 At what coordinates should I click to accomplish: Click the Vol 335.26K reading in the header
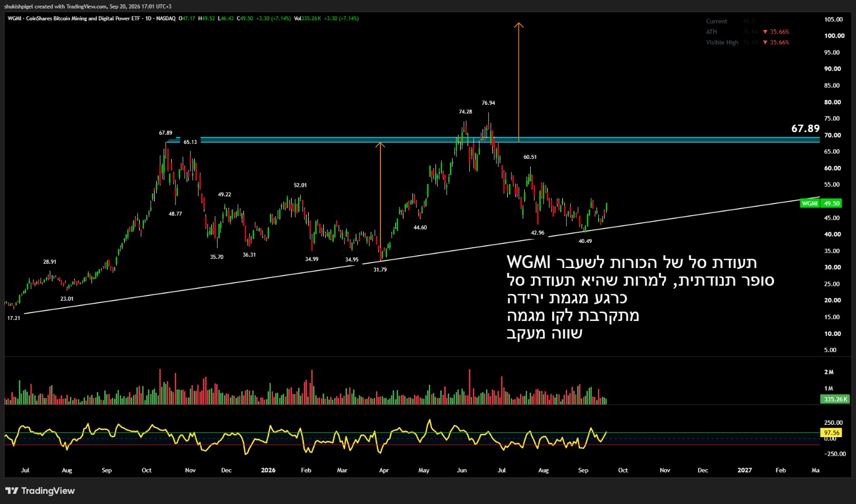pyautogui.click(x=308, y=18)
